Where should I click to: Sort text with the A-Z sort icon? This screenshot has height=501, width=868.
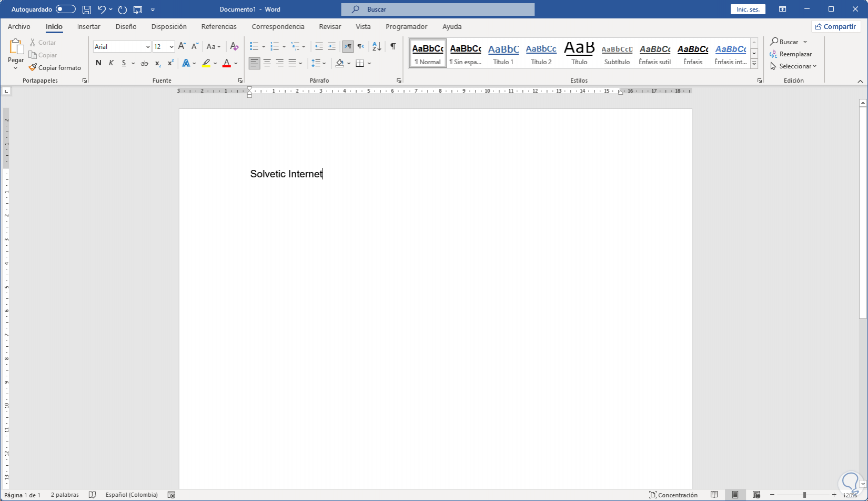pyautogui.click(x=377, y=46)
